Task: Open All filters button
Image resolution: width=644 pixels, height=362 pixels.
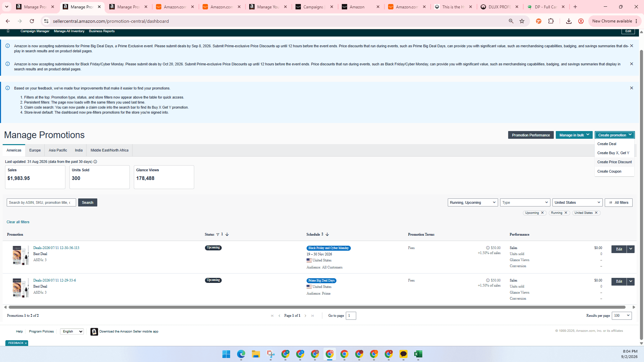Action: coord(619,202)
